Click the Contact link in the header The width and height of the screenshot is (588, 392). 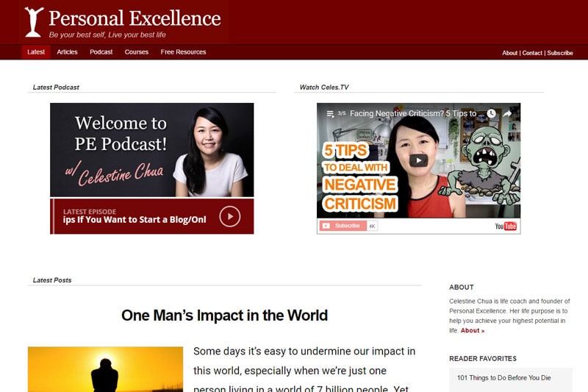tap(532, 53)
